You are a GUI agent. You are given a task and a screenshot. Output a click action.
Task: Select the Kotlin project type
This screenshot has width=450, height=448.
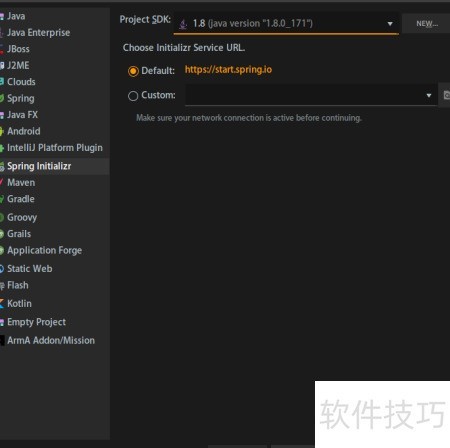click(x=19, y=304)
